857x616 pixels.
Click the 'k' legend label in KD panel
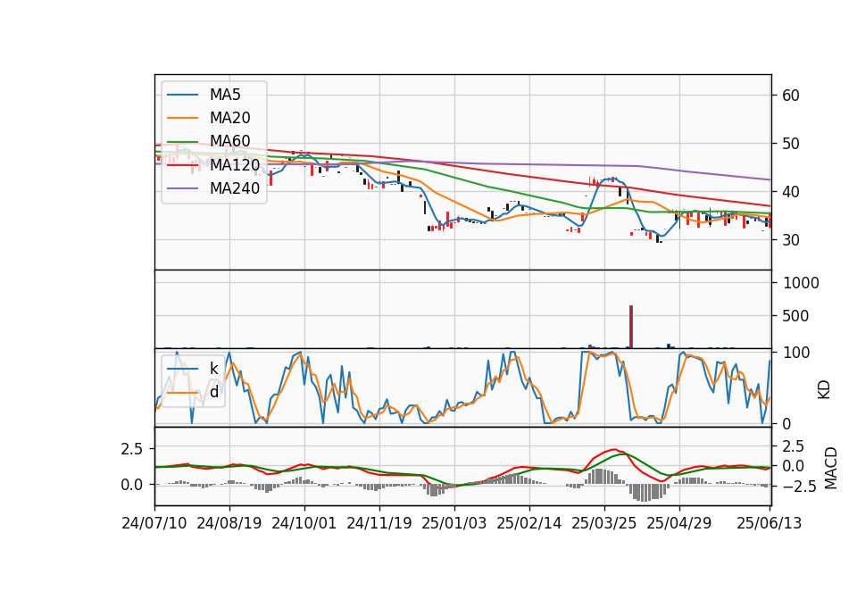[x=213, y=369]
